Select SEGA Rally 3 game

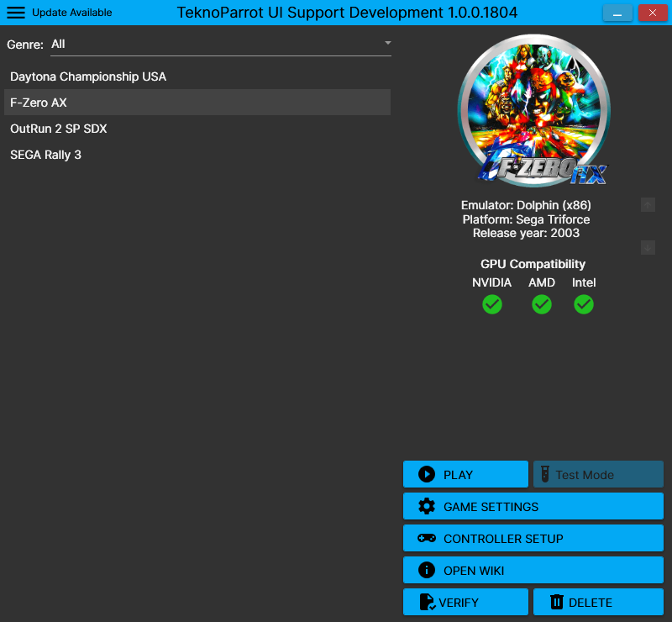click(x=197, y=155)
